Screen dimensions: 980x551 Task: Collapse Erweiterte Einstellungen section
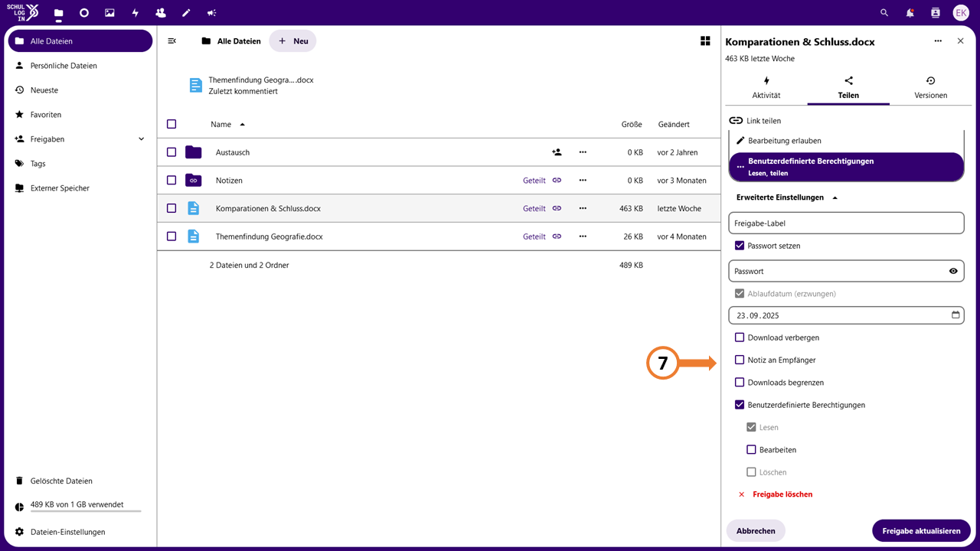(787, 197)
